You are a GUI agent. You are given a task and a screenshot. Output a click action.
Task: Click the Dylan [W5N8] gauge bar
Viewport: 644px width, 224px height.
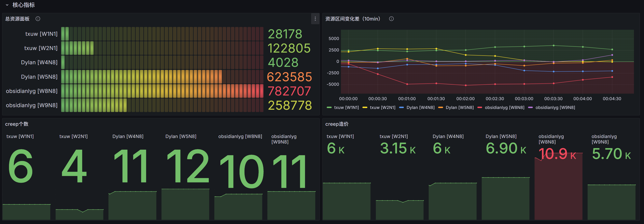pyautogui.click(x=142, y=77)
